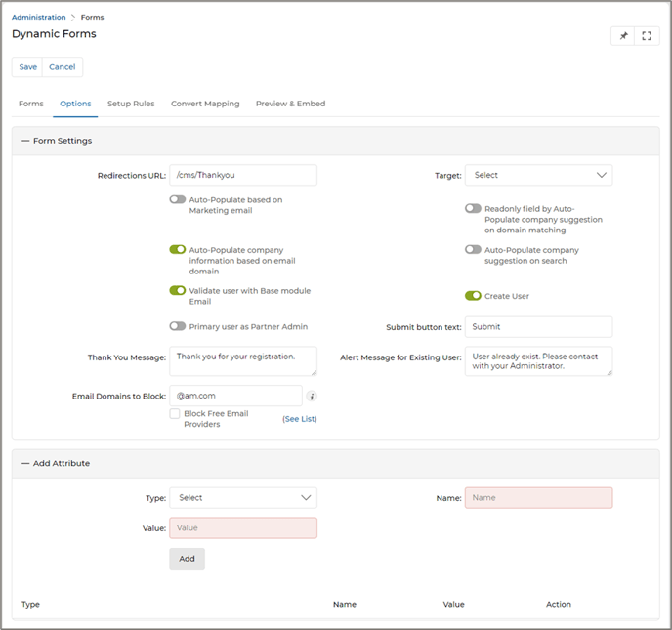The width and height of the screenshot is (672, 630).
Task: Open the attribute Type dropdown
Action: pyautogui.click(x=243, y=498)
